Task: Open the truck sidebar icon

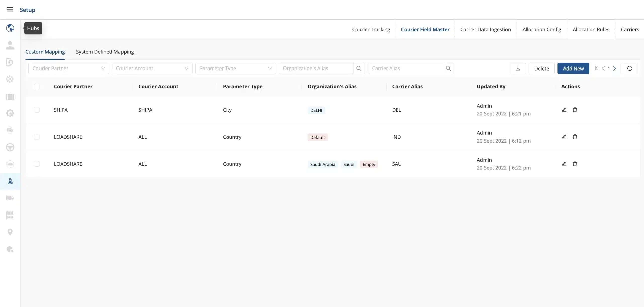Action: [x=10, y=198]
